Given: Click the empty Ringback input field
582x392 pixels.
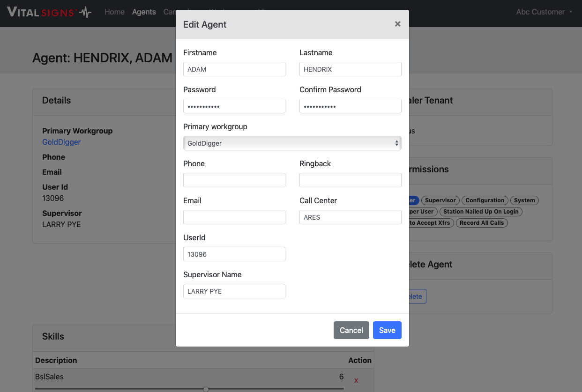Looking at the screenshot, I should pyautogui.click(x=350, y=180).
